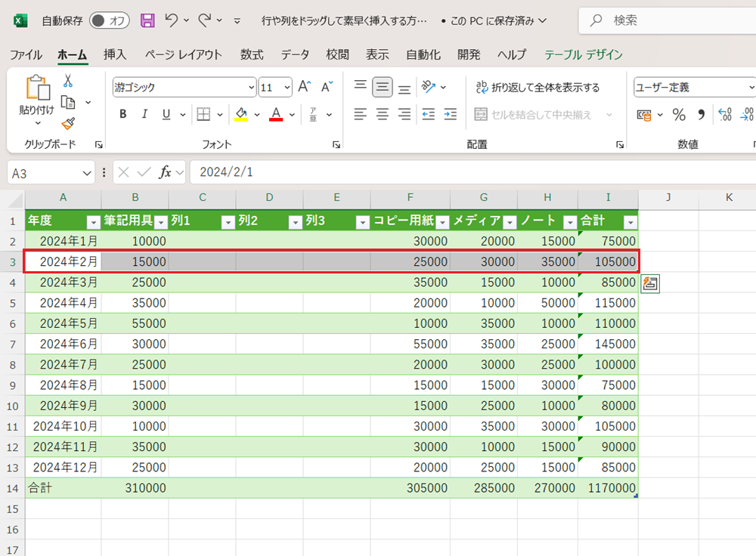The width and height of the screenshot is (756, 556).
Task: Click the decrease indent icon
Action: (x=428, y=114)
